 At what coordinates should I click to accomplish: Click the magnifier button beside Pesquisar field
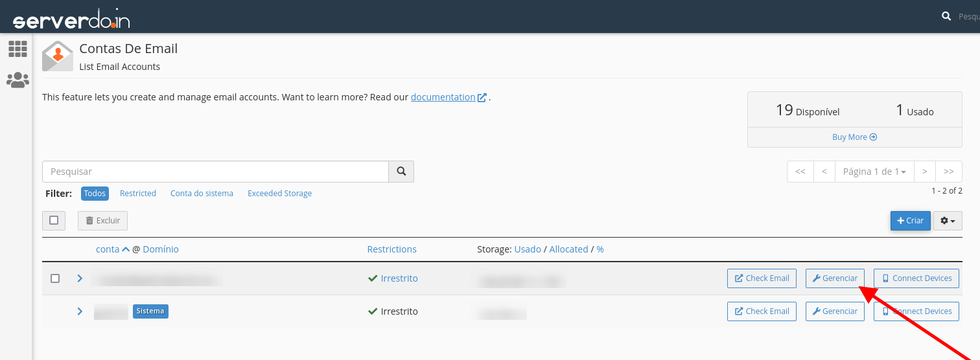(x=401, y=172)
